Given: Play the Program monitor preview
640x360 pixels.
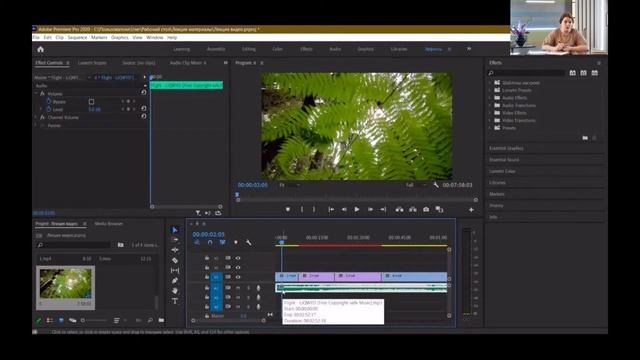Looking at the screenshot, I should (x=357, y=209).
